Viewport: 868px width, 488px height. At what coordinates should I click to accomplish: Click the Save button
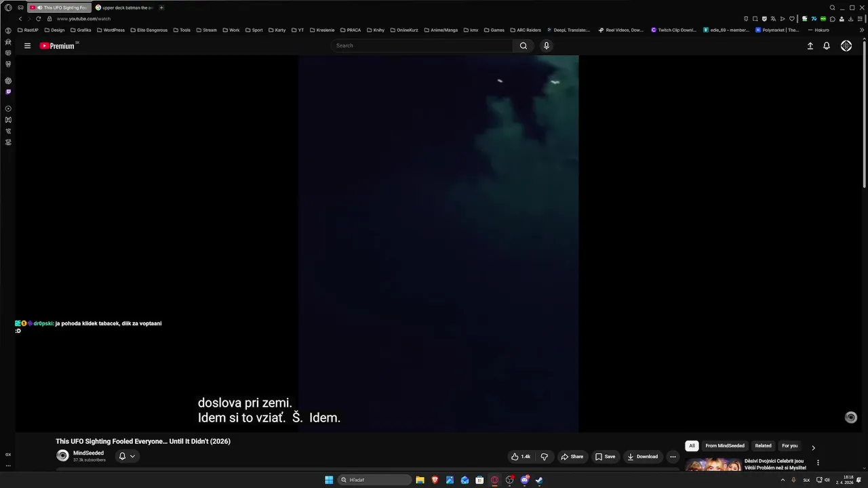pos(605,457)
